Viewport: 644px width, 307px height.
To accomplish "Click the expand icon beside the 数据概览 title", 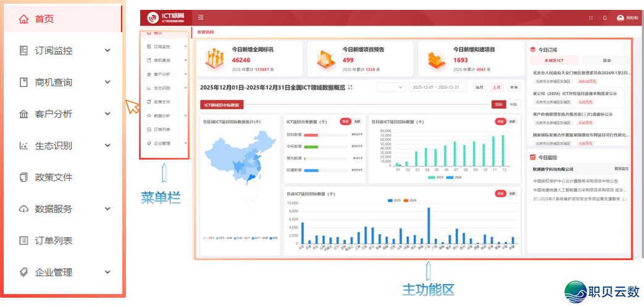I will point(350,88).
